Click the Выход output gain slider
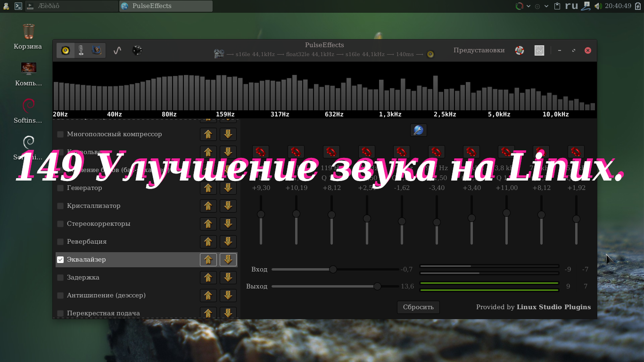Screen dimensions: 644x362 335,287
